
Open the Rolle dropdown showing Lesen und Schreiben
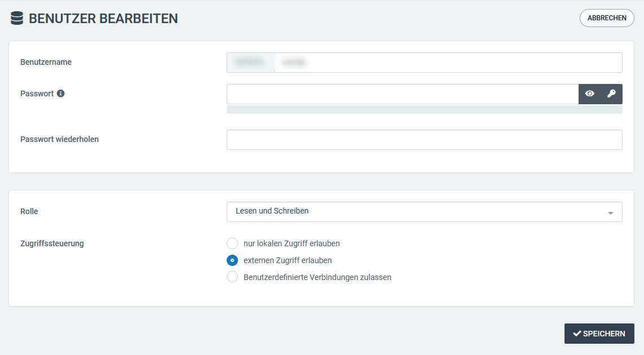(x=417, y=212)
